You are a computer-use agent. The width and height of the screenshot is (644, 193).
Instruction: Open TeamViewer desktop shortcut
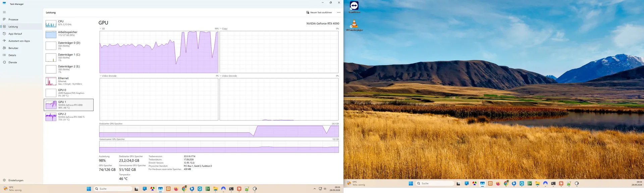(354, 7)
